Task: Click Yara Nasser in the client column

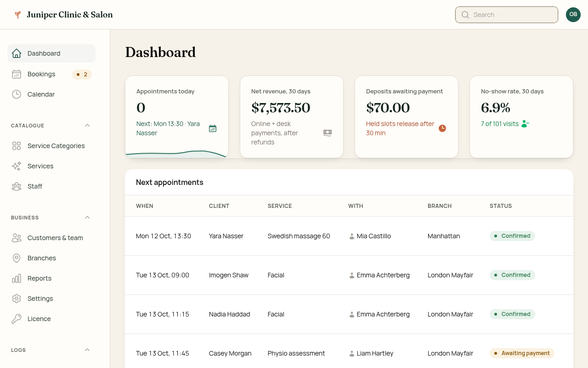Action: (x=226, y=236)
